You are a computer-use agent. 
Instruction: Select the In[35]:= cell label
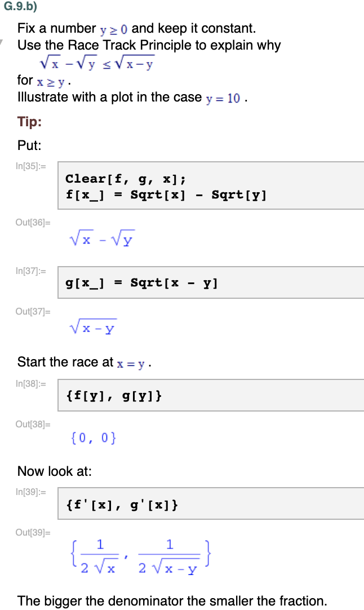click(x=31, y=166)
